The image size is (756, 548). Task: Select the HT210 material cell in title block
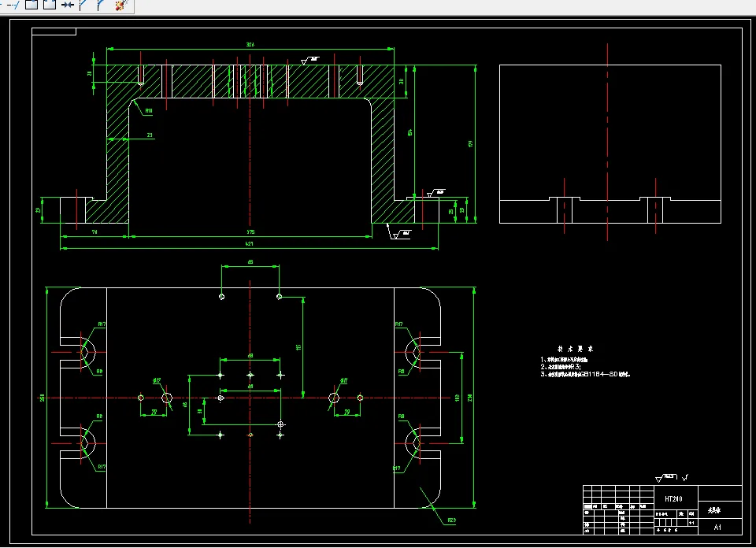pos(673,499)
